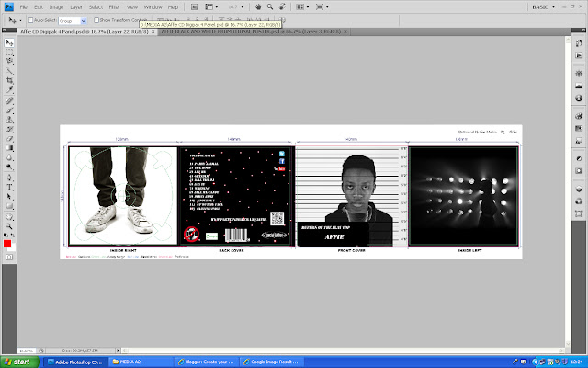Screen dimensions: 588x368
Task: Select the Lasso tool
Action: coord(9,62)
